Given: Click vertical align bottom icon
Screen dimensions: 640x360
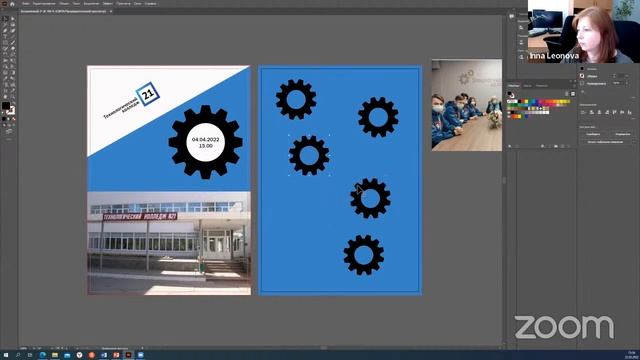Looking at the screenshot, I should (x=629, y=112).
